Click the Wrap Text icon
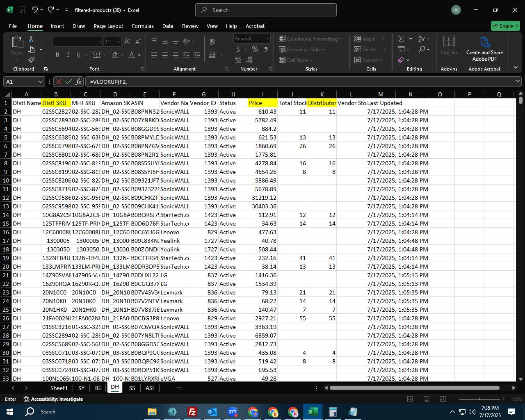The height and width of the screenshot is (420, 525). click(x=212, y=41)
